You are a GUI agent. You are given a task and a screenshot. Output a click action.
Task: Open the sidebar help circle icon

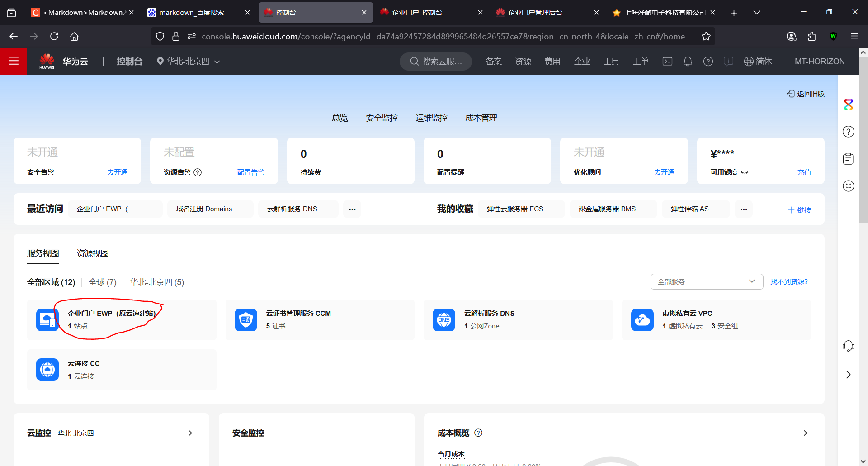(x=849, y=132)
